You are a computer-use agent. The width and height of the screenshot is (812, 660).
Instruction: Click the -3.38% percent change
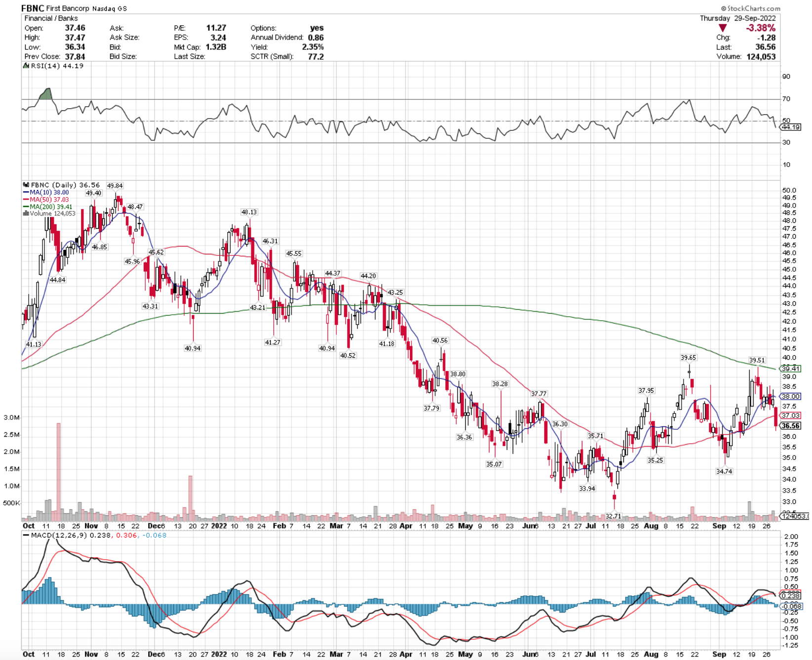coord(761,28)
